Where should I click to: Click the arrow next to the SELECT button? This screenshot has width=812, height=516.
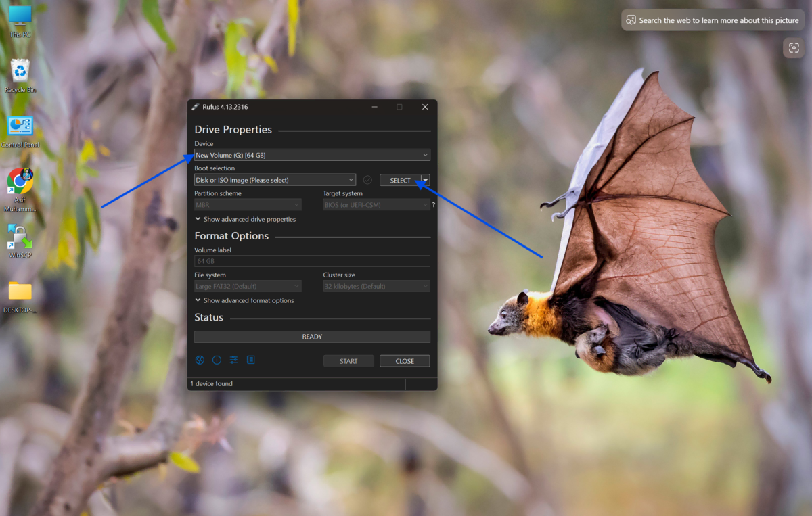(x=426, y=180)
